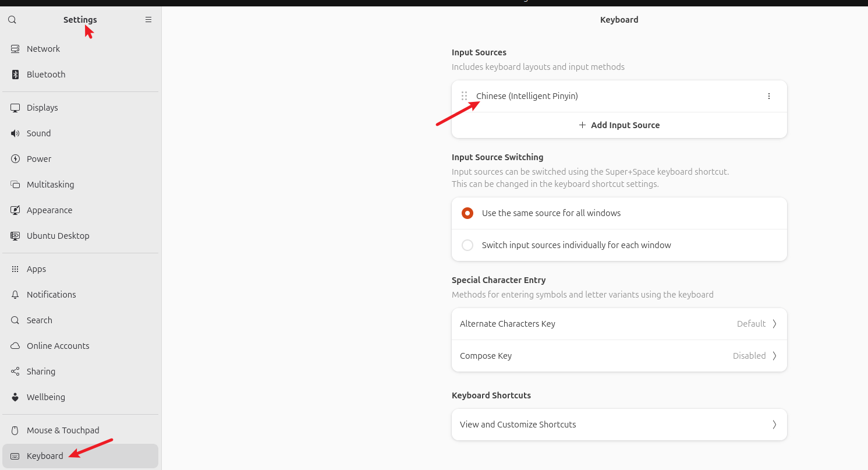Switch to the Multitasking panel

(80, 185)
